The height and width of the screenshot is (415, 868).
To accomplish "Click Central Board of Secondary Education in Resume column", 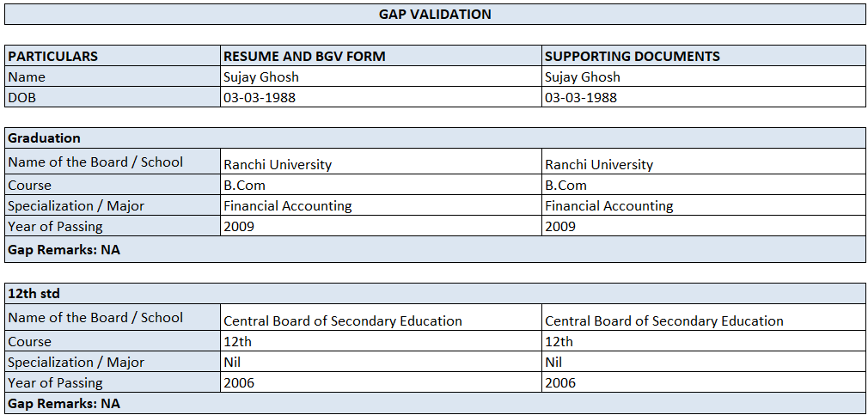I will (x=343, y=321).
